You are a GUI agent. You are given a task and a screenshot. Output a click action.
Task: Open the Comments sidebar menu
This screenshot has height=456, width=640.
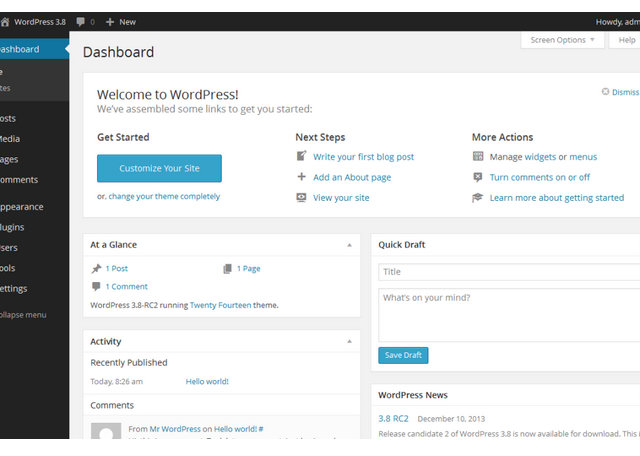click(34, 180)
